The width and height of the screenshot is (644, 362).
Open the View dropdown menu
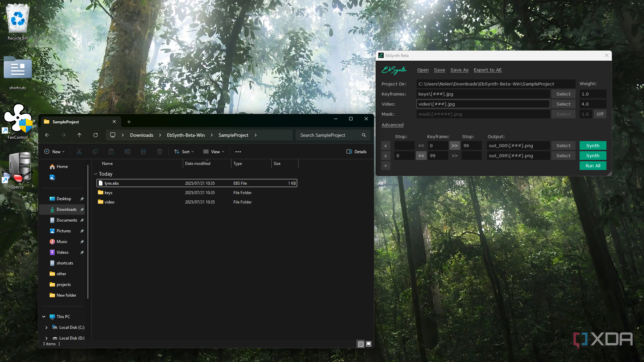[214, 152]
